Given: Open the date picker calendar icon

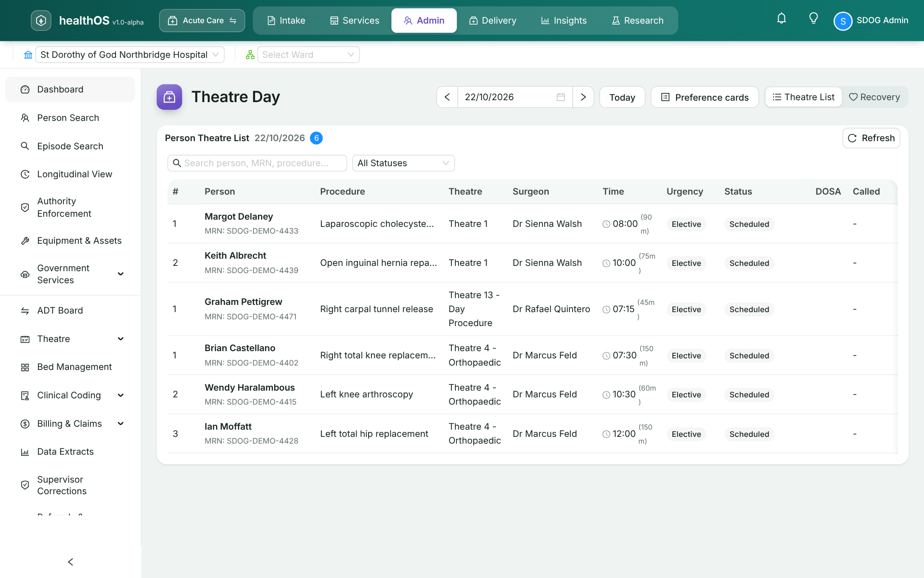Looking at the screenshot, I should click(x=561, y=97).
